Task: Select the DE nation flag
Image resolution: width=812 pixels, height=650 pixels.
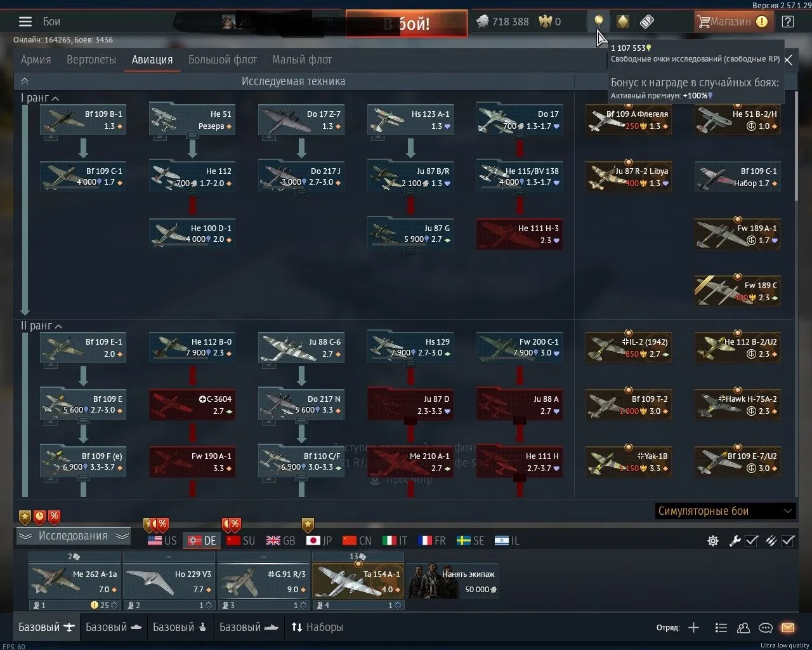Action: coord(202,541)
